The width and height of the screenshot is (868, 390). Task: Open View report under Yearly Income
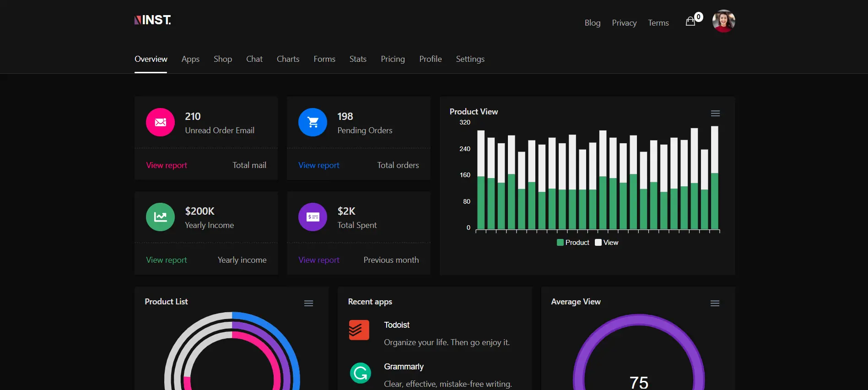tap(167, 260)
